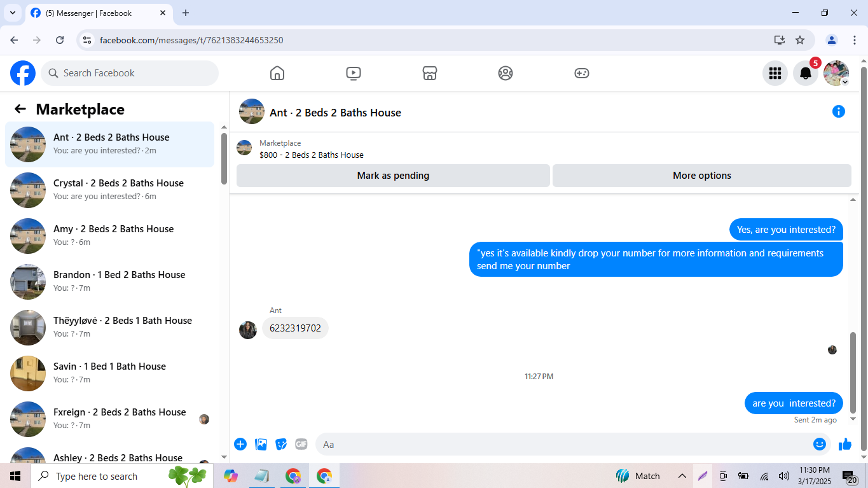This screenshot has width=868, height=488.
Task: Click the message 6232319702
Action: [295, 328]
